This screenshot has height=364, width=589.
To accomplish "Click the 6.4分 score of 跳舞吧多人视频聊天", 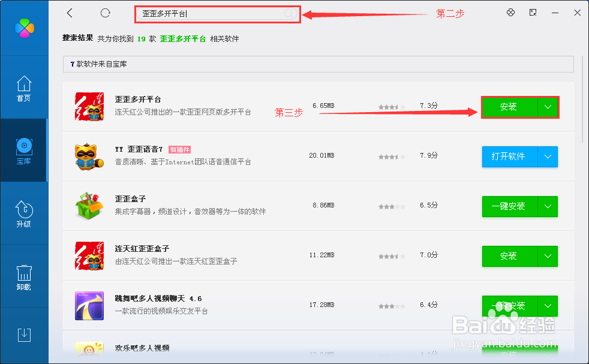I will click(x=429, y=305).
